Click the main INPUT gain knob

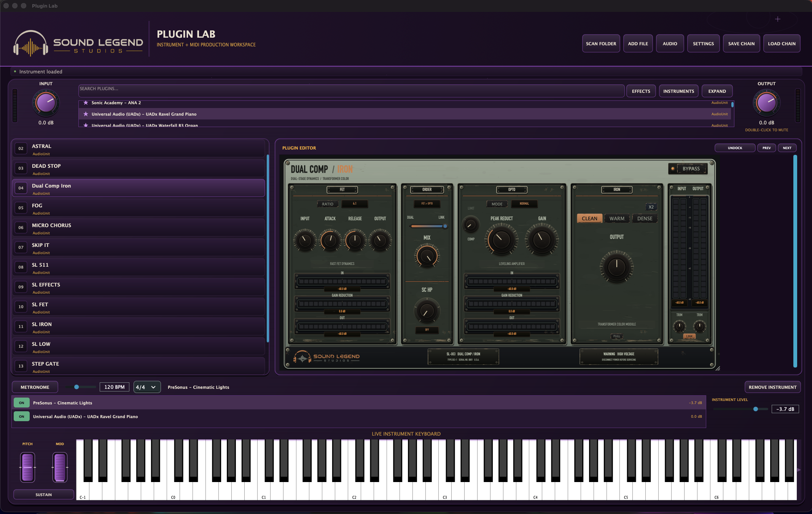click(x=46, y=103)
